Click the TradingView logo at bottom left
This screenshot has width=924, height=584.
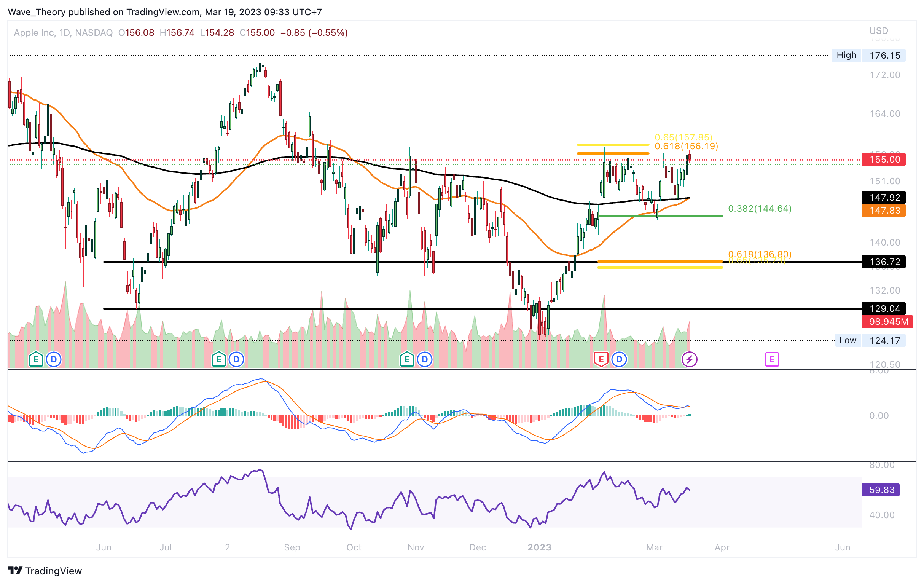coord(45,571)
